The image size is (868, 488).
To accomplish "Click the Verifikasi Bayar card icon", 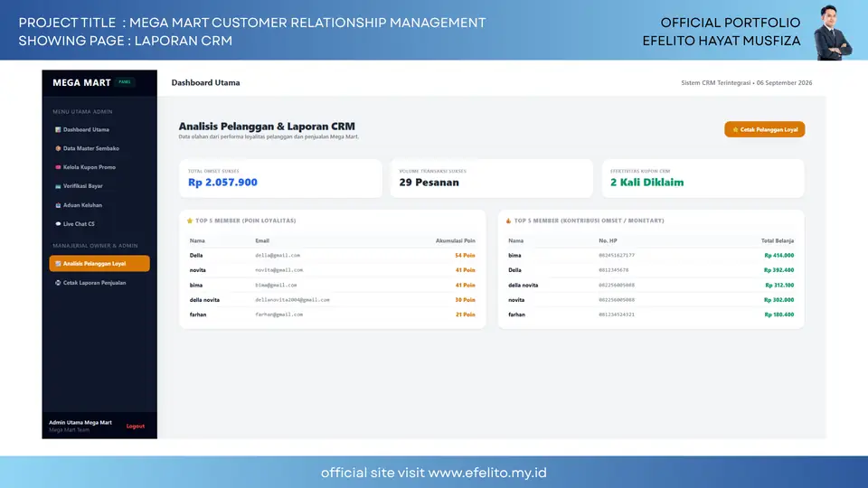I will point(58,186).
